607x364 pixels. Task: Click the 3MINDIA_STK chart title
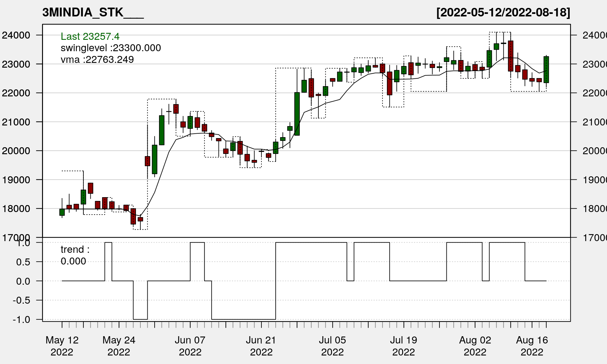coord(93,13)
